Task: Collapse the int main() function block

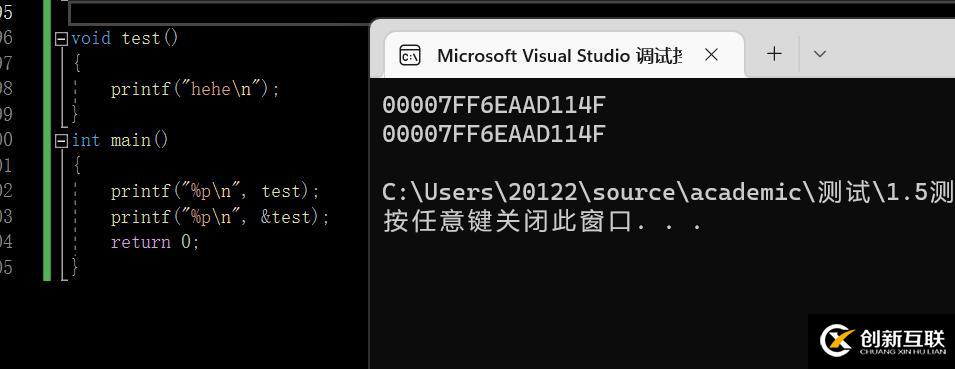Action: click(61, 141)
